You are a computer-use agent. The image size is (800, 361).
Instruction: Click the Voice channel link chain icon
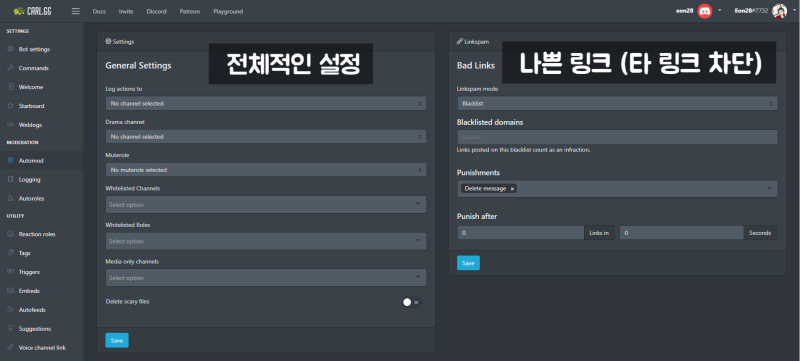tap(10, 347)
